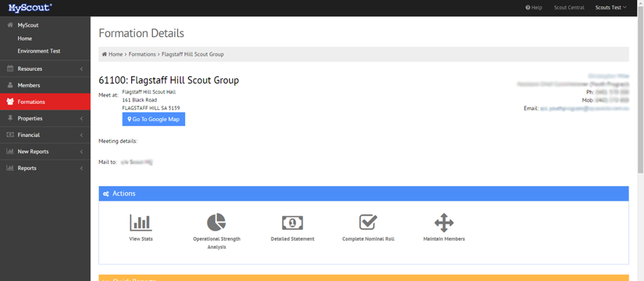Viewport: 644px width, 281px height.
Task: Expand the New Reports sidebar menu
Action: 45,151
